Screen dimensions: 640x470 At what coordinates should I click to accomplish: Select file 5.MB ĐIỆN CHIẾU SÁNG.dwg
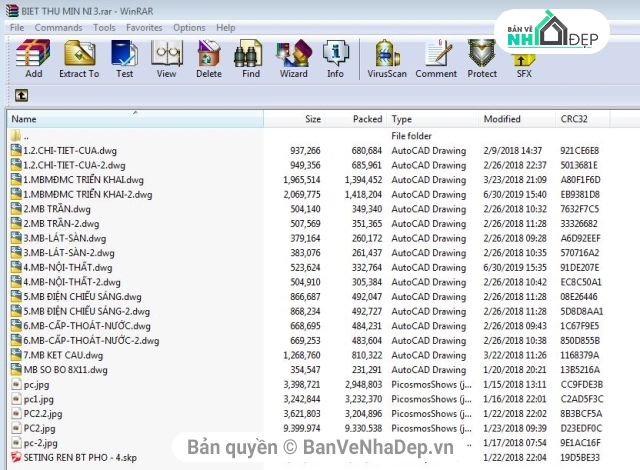[82, 297]
